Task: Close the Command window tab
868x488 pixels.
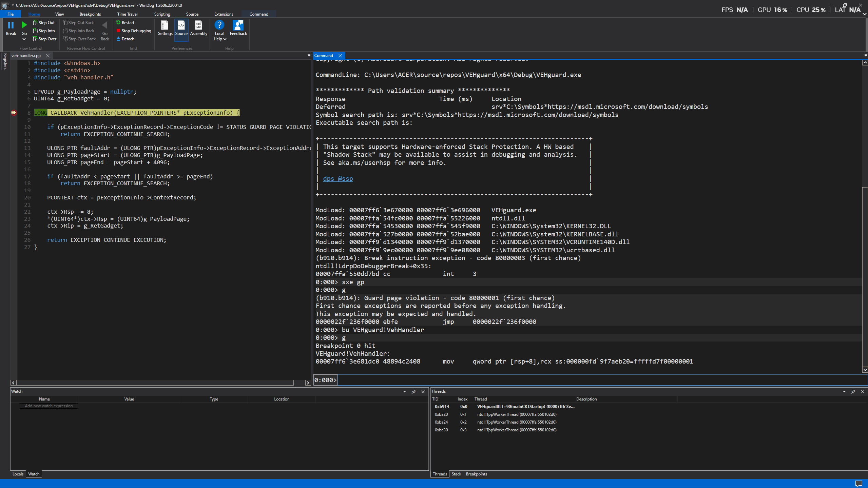Action: 340,56
